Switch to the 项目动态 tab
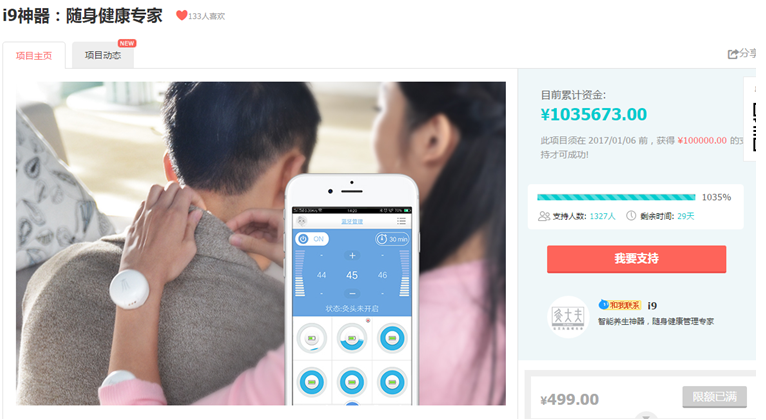The image size is (766, 420). pyautogui.click(x=103, y=55)
